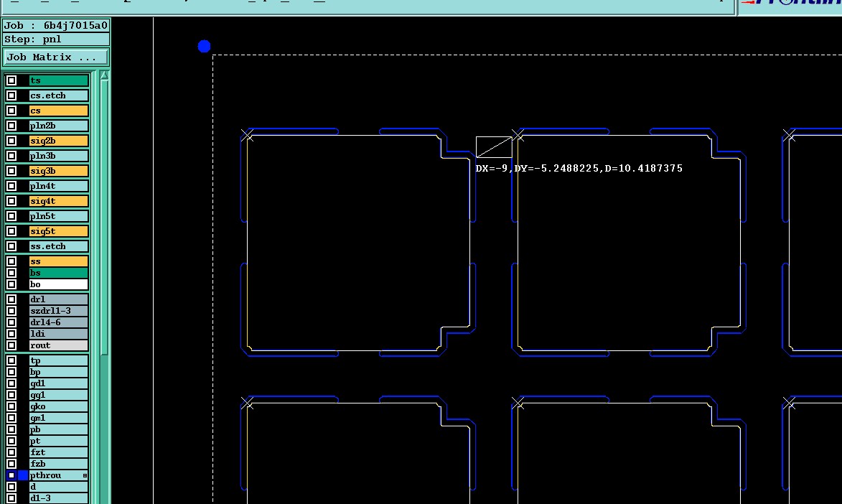This screenshot has height=504, width=842.
Task: Select the d layer name
Action: [59, 487]
